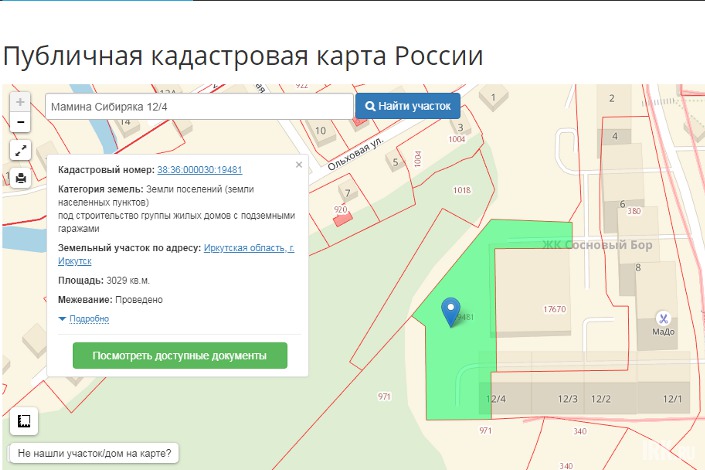Print the cadastral map
This screenshot has height=470, width=705.
point(21,178)
